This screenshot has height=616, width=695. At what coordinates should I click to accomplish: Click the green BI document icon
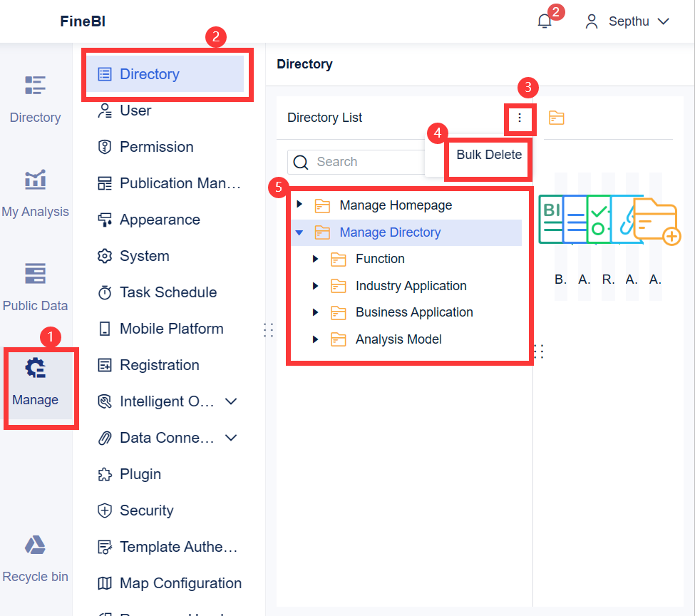pyautogui.click(x=550, y=220)
